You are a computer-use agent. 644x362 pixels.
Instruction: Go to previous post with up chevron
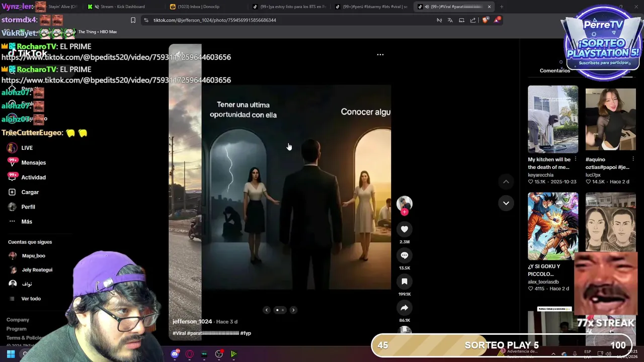coord(506,182)
